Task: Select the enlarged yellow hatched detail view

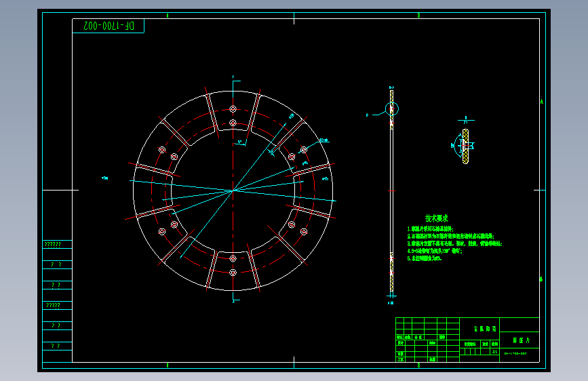Action: tap(465, 146)
